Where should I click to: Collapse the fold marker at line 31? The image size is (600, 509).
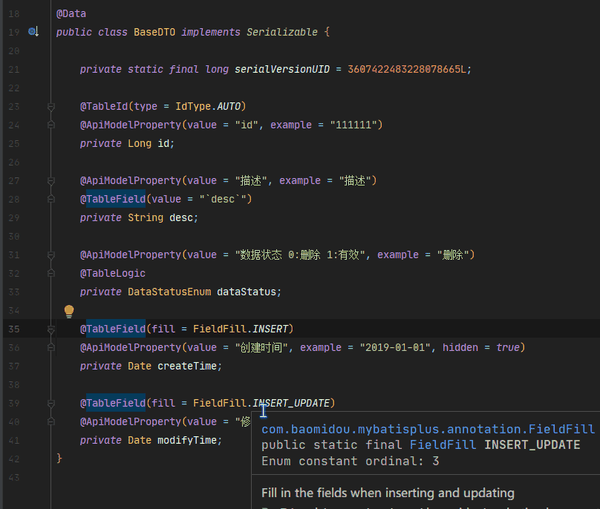pos(51,255)
